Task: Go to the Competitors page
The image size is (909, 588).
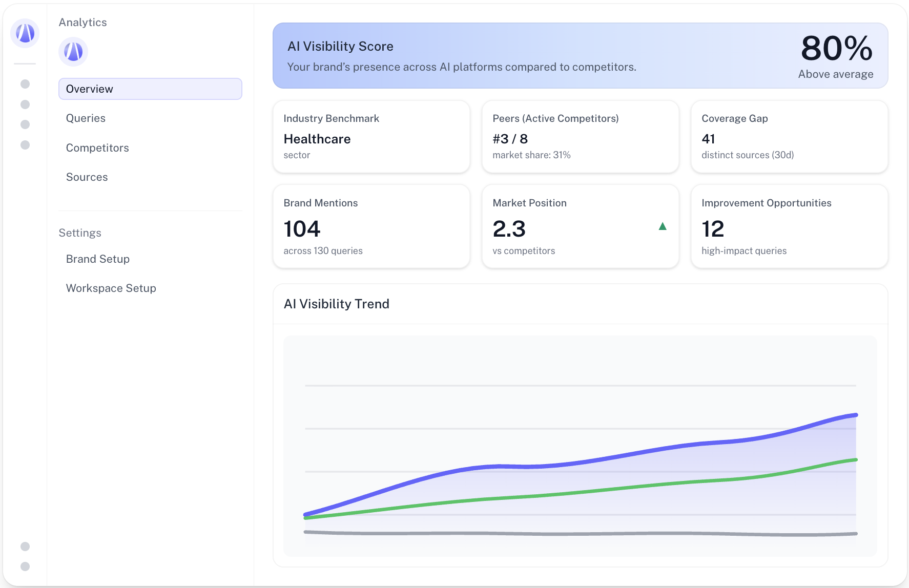Action: click(97, 148)
